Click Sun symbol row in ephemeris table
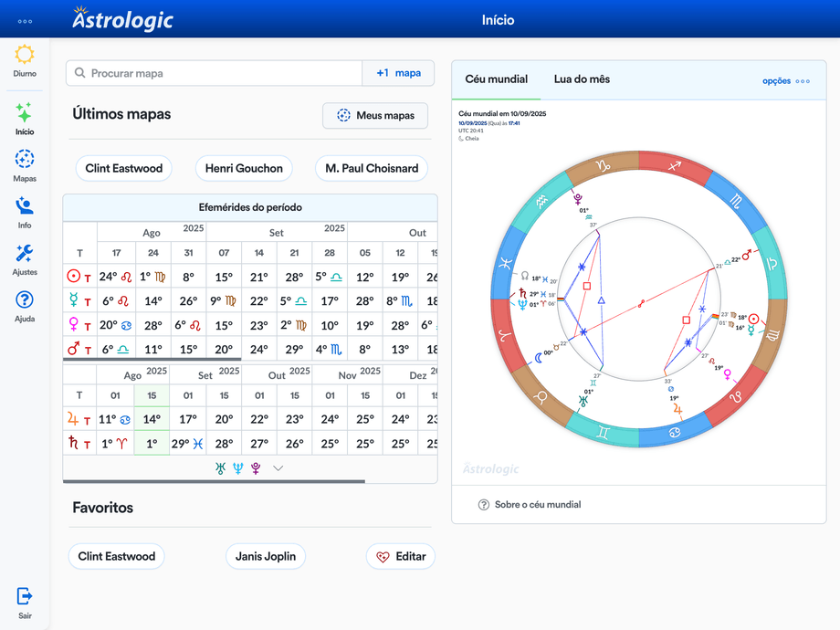 click(x=73, y=277)
